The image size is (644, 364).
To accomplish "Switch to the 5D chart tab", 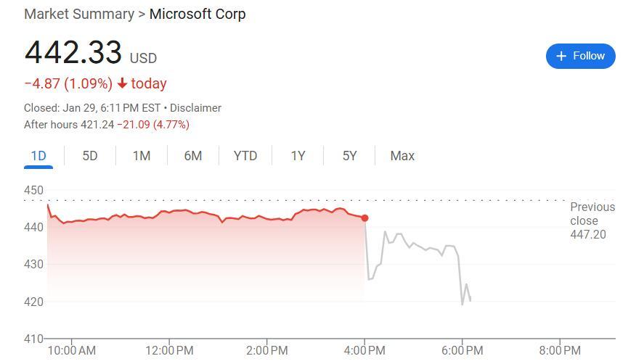I will (90, 156).
